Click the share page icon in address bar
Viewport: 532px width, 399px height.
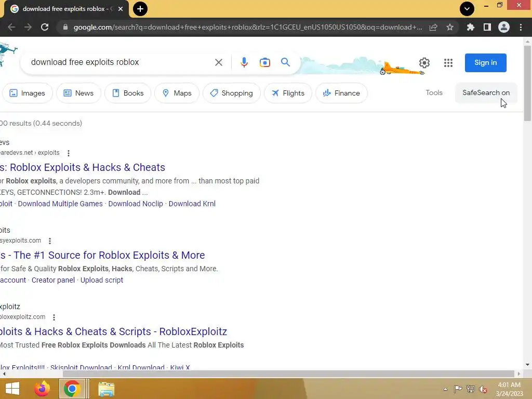click(x=433, y=27)
